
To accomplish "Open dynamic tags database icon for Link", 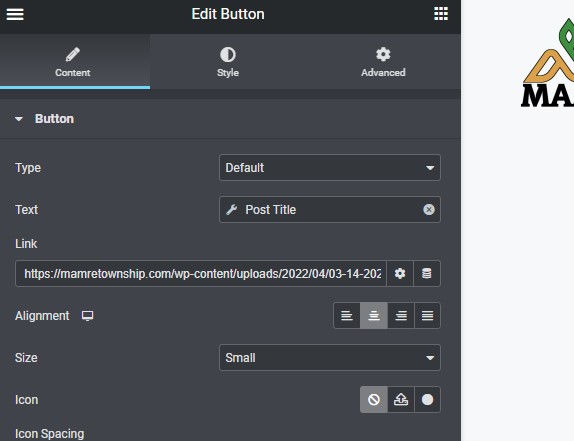I will [427, 273].
